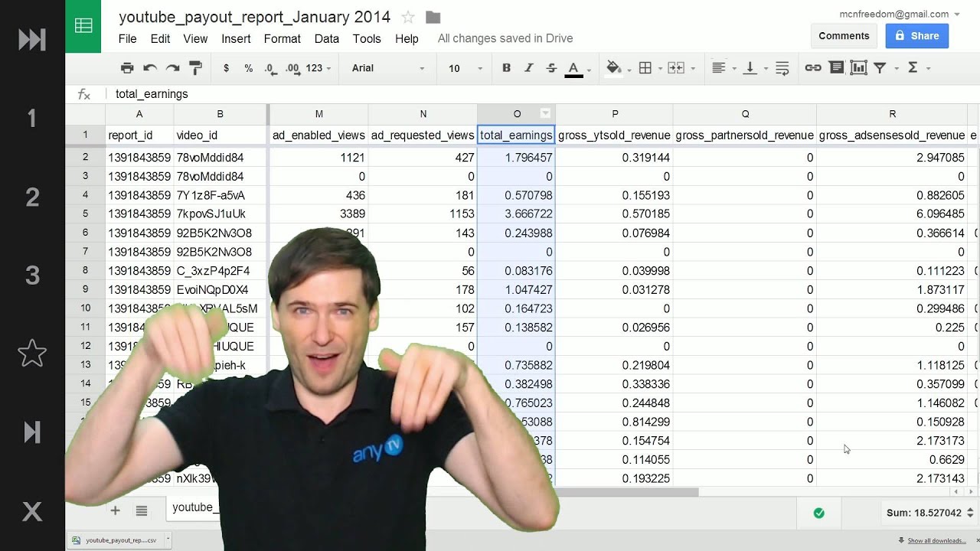The image size is (980, 551).
Task: Select the gross_ytsold_revenue header cell
Action: pos(614,135)
